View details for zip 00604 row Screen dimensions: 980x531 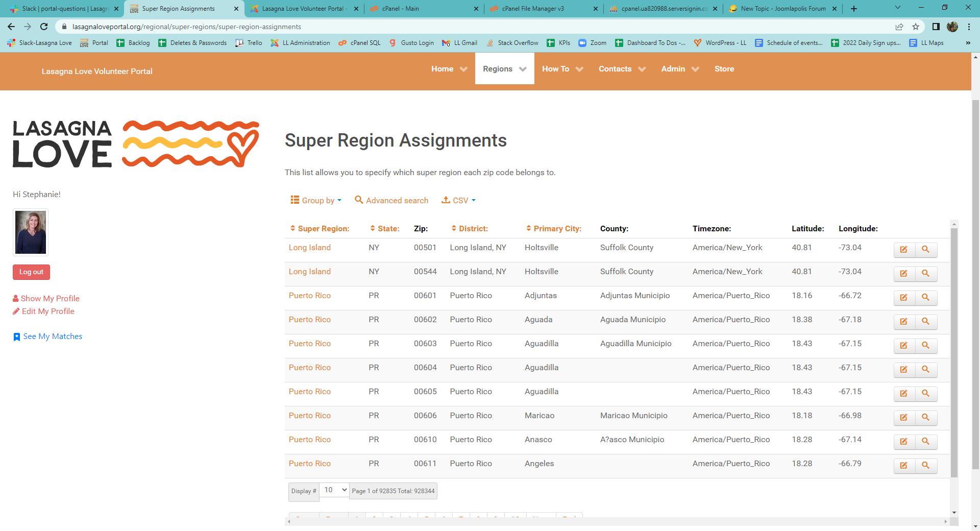tap(926, 370)
